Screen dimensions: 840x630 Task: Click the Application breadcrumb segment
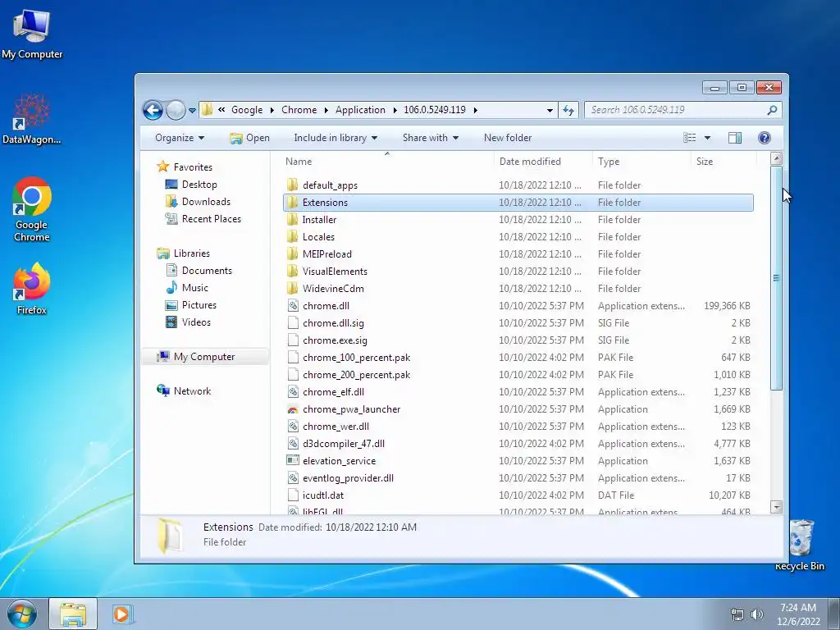[361, 110]
